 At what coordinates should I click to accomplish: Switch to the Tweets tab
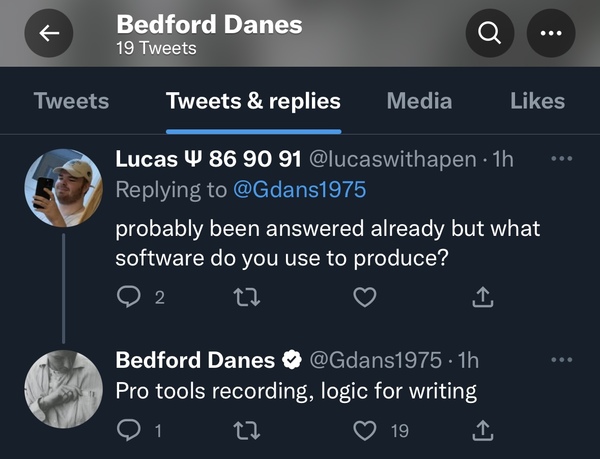coord(71,101)
